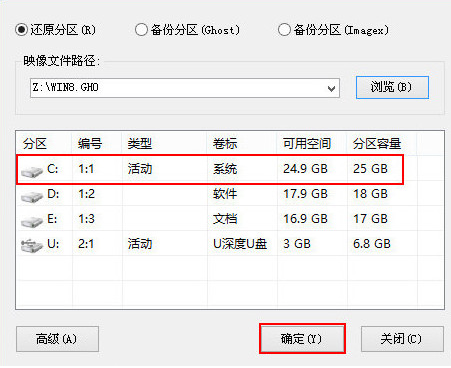451x368 pixels.
Task: Click the 3 GB free space cell
Action: click(x=297, y=244)
